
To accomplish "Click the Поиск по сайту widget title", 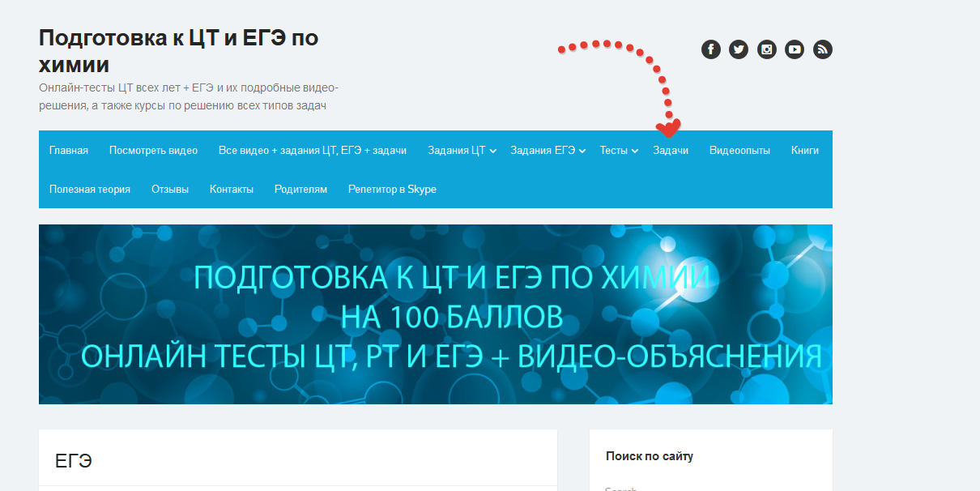I will click(x=650, y=456).
